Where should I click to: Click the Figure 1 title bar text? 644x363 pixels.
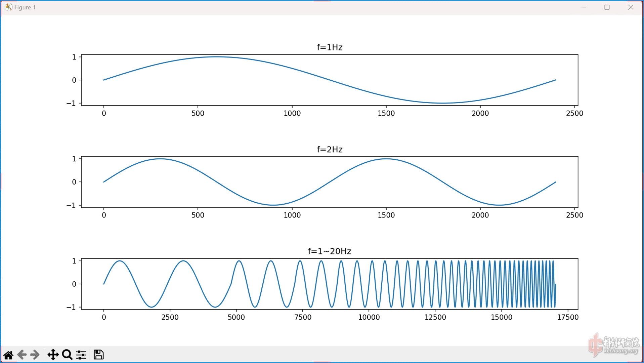click(25, 7)
